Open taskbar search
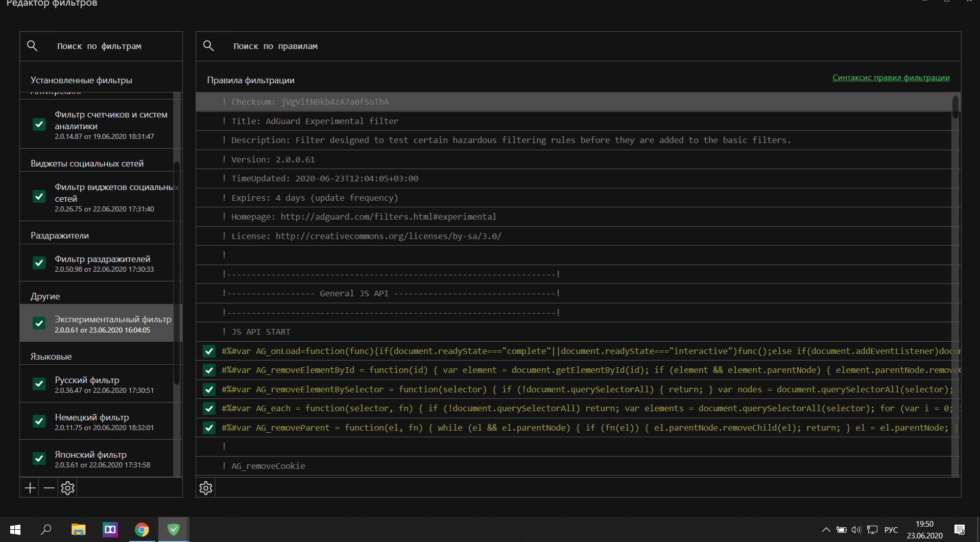This screenshot has height=542, width=980. (46, 530)
